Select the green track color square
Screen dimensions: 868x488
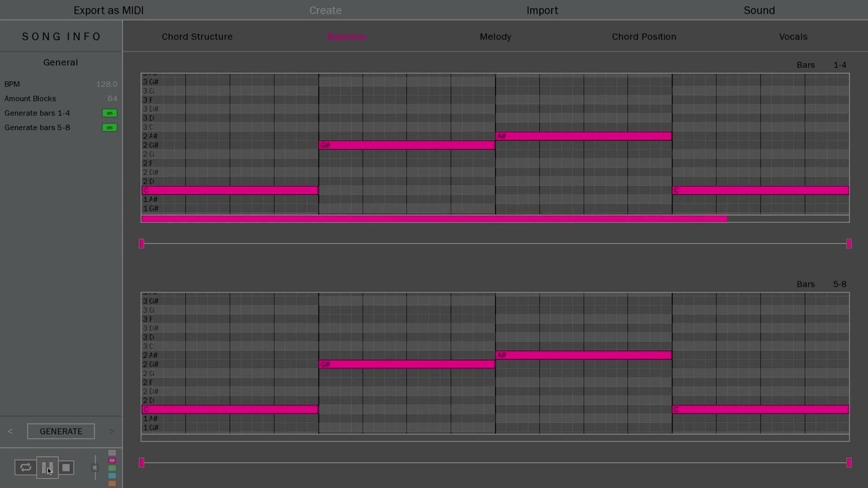point(112,468)
